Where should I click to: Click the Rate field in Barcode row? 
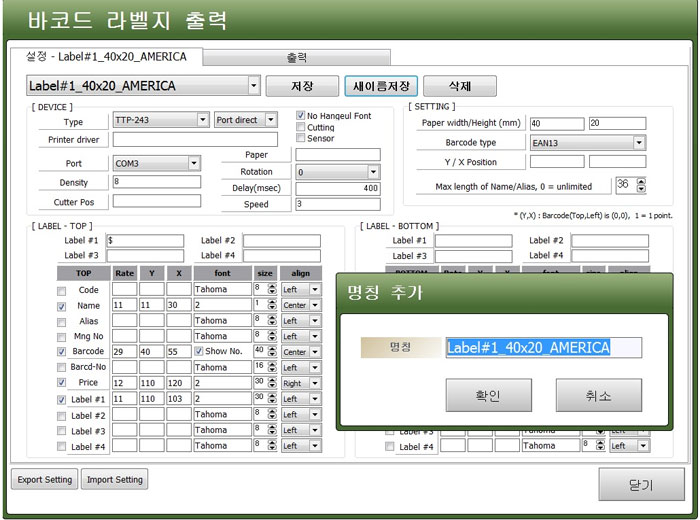[125, 351]
